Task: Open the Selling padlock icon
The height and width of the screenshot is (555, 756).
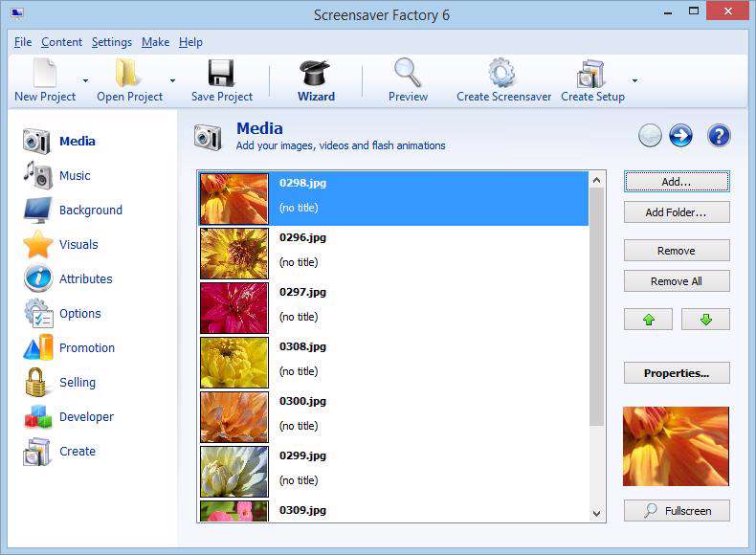Action: 36,383
